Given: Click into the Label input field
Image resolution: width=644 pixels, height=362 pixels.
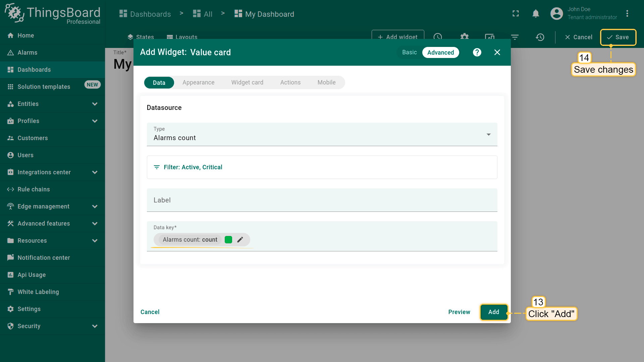Looking at the screenshot, I should [322, 200].
